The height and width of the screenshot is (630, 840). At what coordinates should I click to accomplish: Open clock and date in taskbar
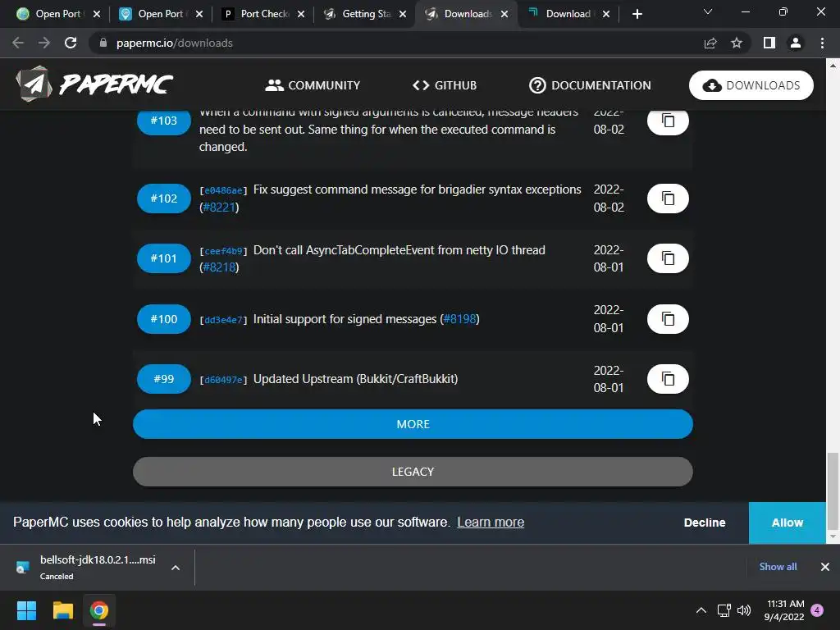click(785, 610)
